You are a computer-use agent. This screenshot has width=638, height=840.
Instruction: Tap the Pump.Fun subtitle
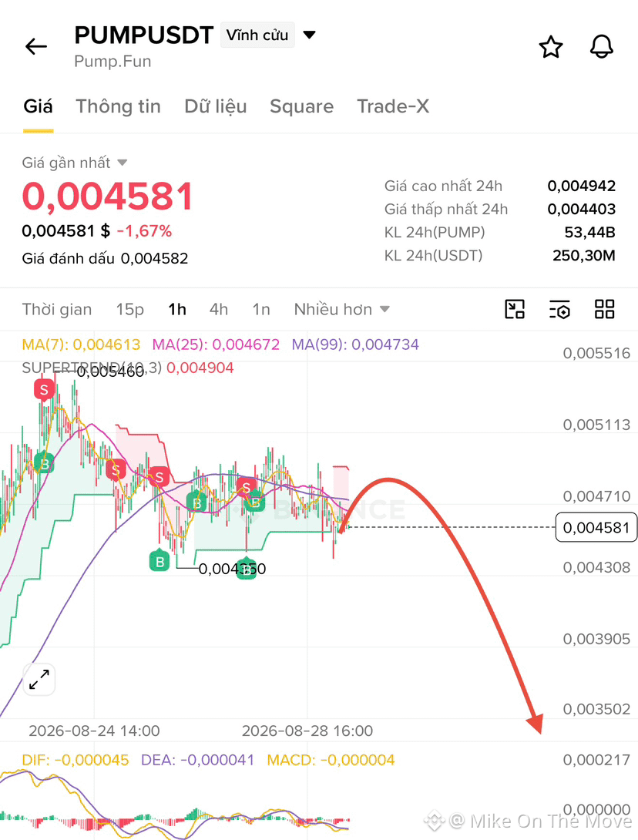click(112, 61)
